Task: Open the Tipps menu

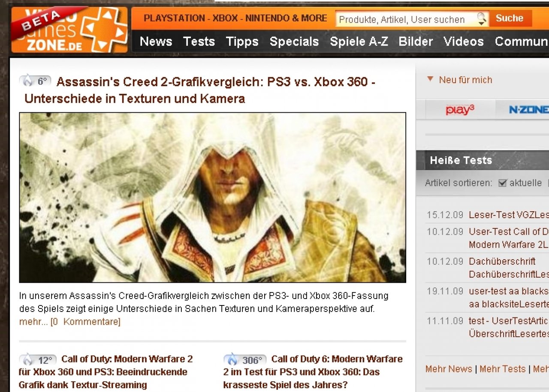Action: pyautogui.click(x=242, y=42)
